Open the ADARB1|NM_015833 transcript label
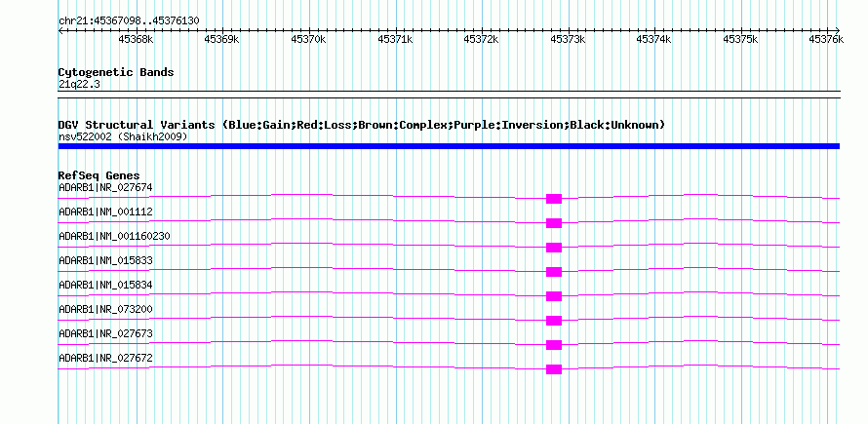The height and width of the screenshot is (424, 868). [105, 260]
